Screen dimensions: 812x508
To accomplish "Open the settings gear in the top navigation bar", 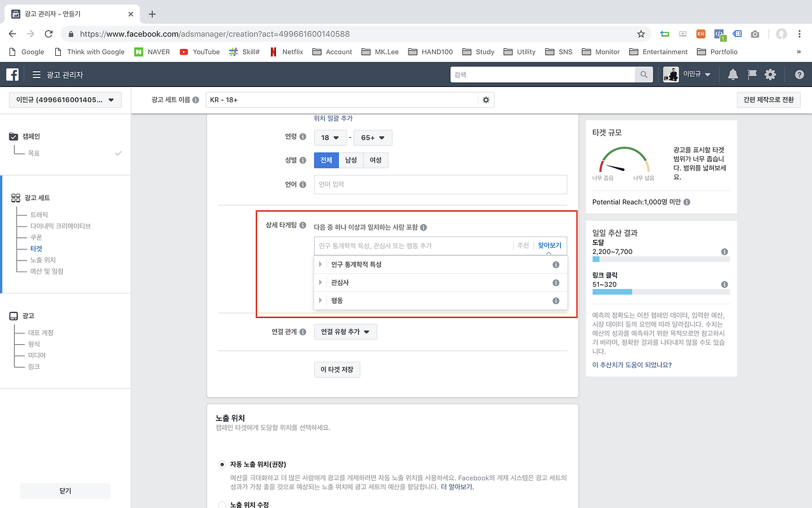I will pyautogui.click(x=769, y=74).
